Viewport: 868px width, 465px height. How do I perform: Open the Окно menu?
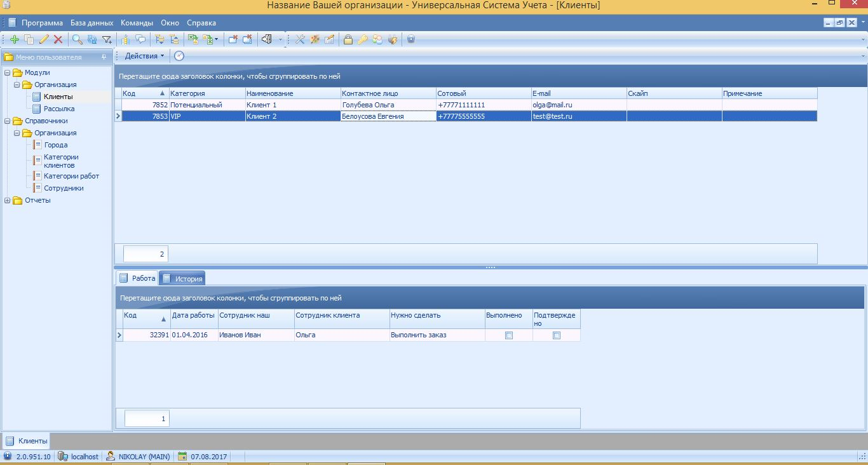tap(170, 23)
